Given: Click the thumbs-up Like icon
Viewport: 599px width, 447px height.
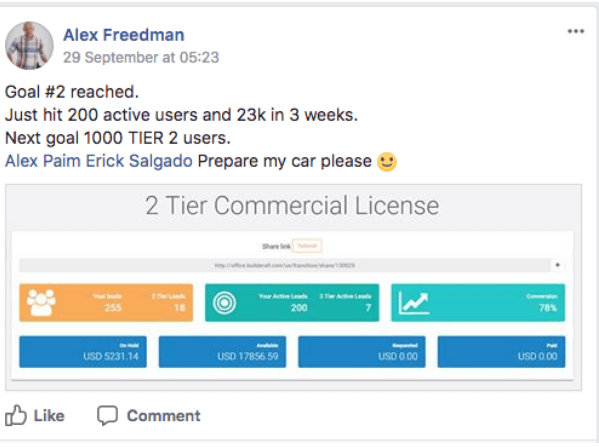Looking at the screenshot, I should coord(16,415).
